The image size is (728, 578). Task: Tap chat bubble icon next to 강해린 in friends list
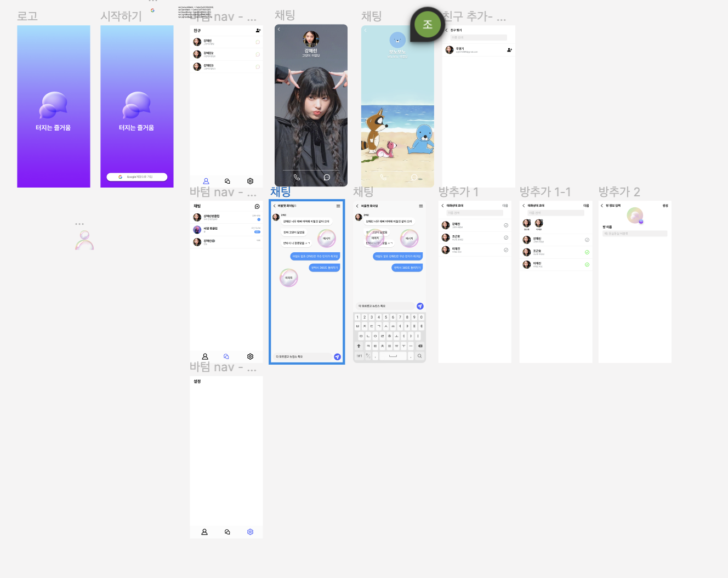[258, 42]
